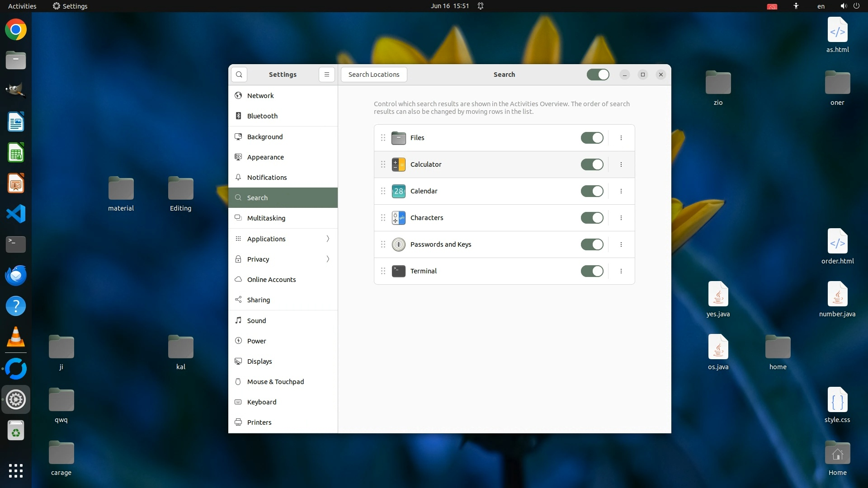Grab the drag handle for Files row
Screen dimensions: 868x488
coord(383,138)
